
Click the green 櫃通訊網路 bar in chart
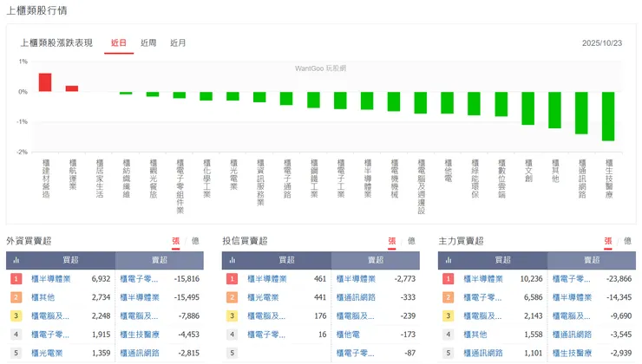pyautogui.click(x=581, y=113)
